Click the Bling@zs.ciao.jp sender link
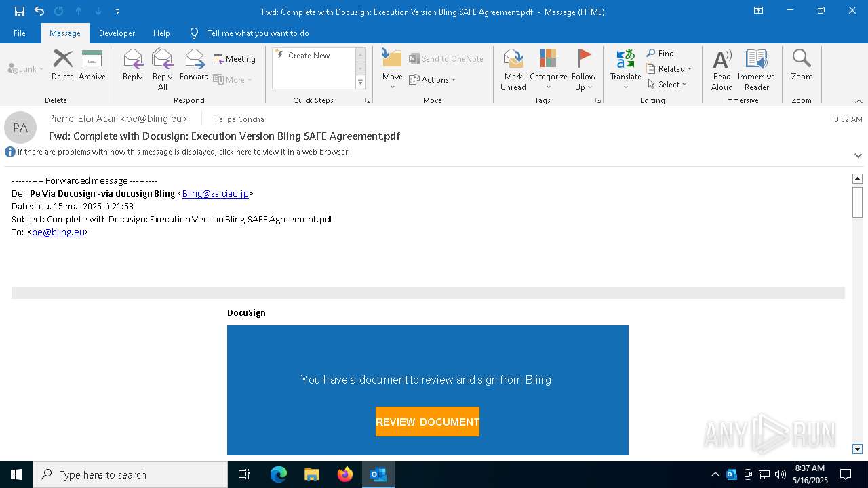Screen dimensions: 868x488 pyautogui.click(x=215, y=193)
